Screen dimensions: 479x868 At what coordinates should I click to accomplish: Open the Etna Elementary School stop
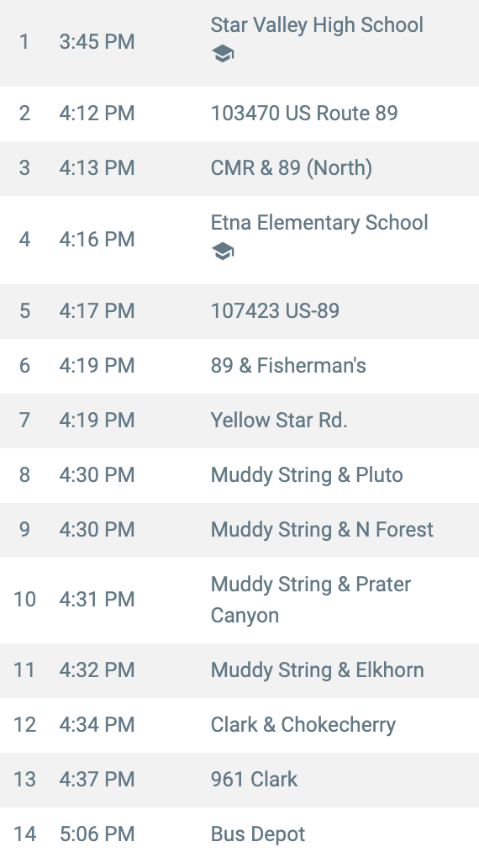(319, 223)
